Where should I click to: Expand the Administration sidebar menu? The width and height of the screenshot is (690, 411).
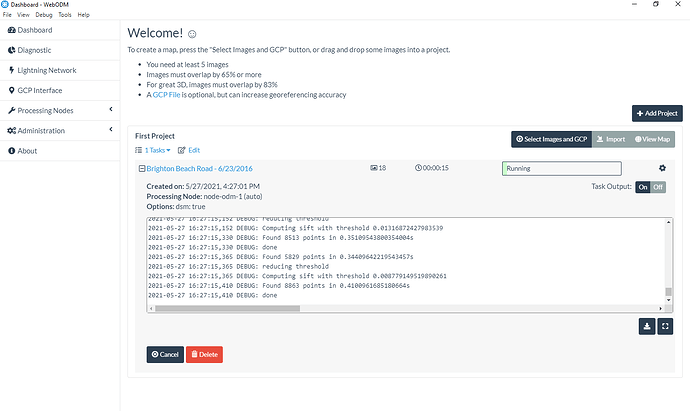click(x=60, y=131)
